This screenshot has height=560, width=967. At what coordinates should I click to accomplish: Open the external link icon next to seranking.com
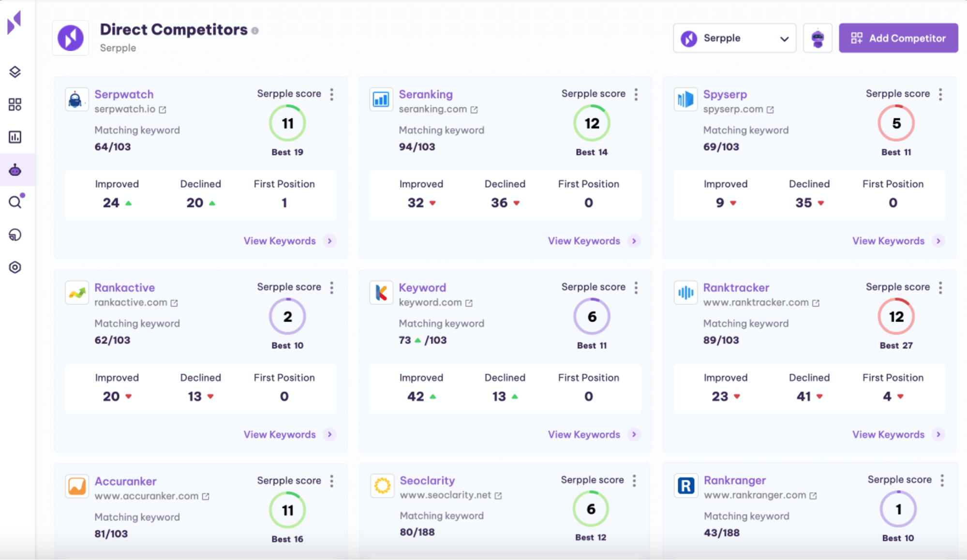(x=474, y=110)
